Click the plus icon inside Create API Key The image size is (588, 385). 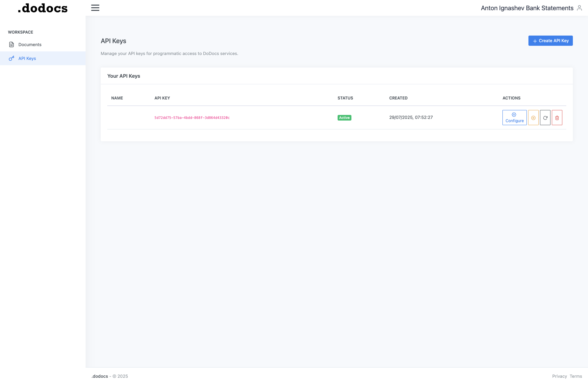535,41
